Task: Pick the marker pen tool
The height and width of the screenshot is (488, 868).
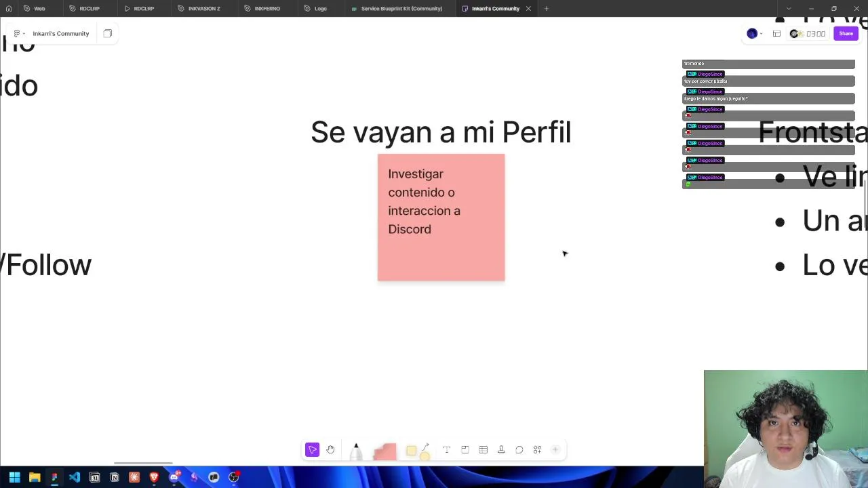Action: tap(356, 451)
